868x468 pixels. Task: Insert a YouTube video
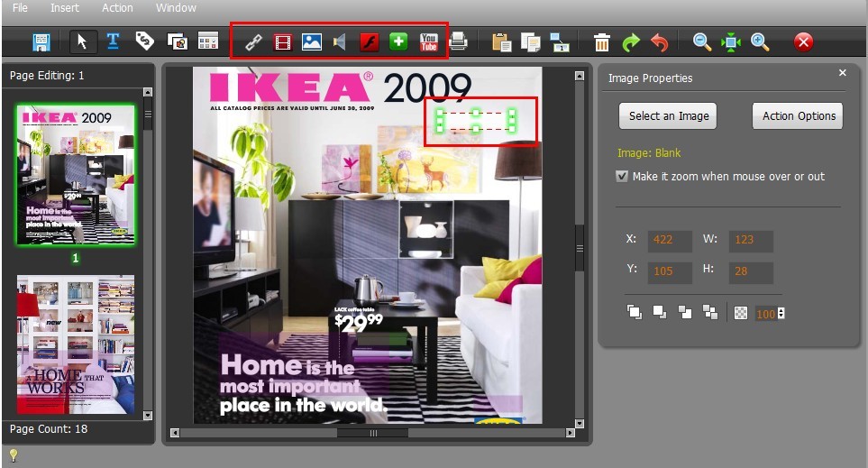(x=429, y=42)
